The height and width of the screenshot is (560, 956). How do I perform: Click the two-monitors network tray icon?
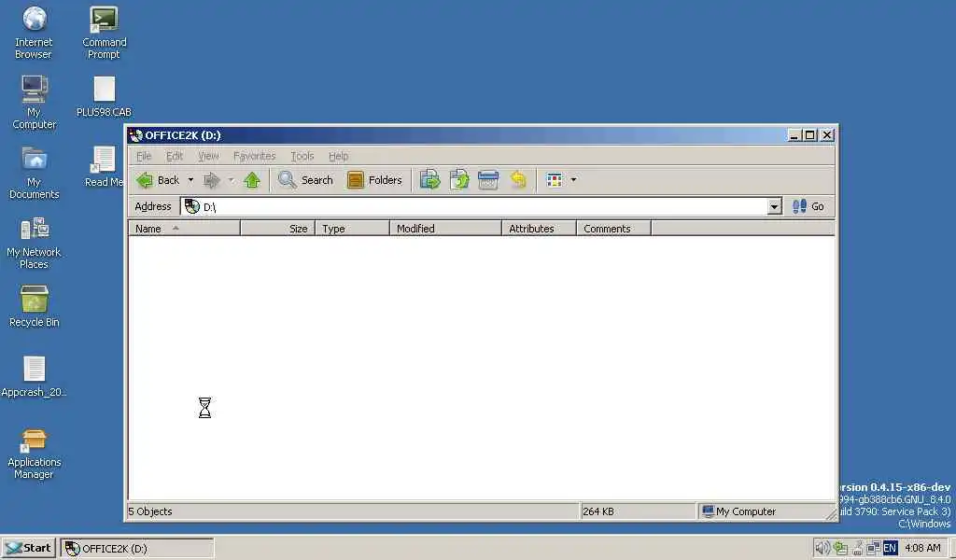point(873,548)
